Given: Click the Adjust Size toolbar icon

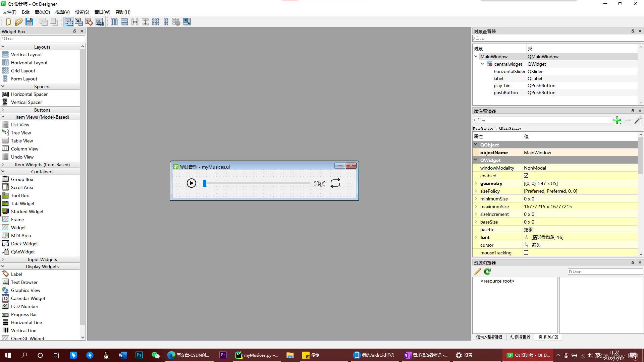Looking at the screenshot, I should click(187, 22).
